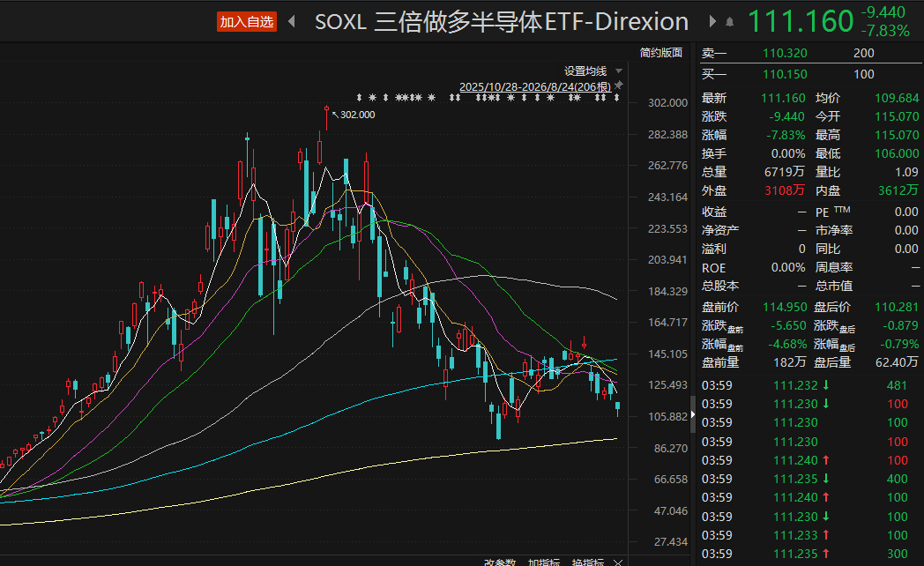Click the -7.83% change in header
Image resolution: width=924 pixels, height=566 pixels.
coord(885,31)
